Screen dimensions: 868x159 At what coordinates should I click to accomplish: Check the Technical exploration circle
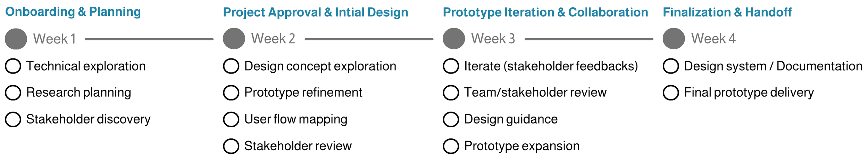pyautogui.click(x=13, y=66)
